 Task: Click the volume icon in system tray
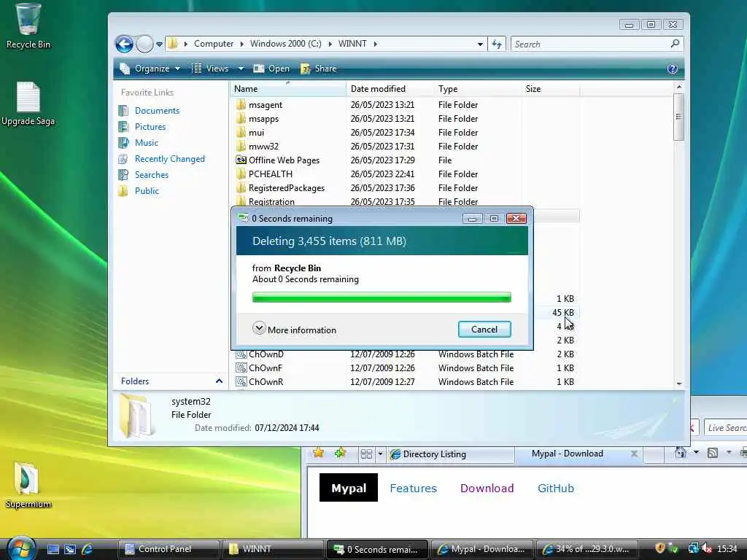tap(707, 548)
